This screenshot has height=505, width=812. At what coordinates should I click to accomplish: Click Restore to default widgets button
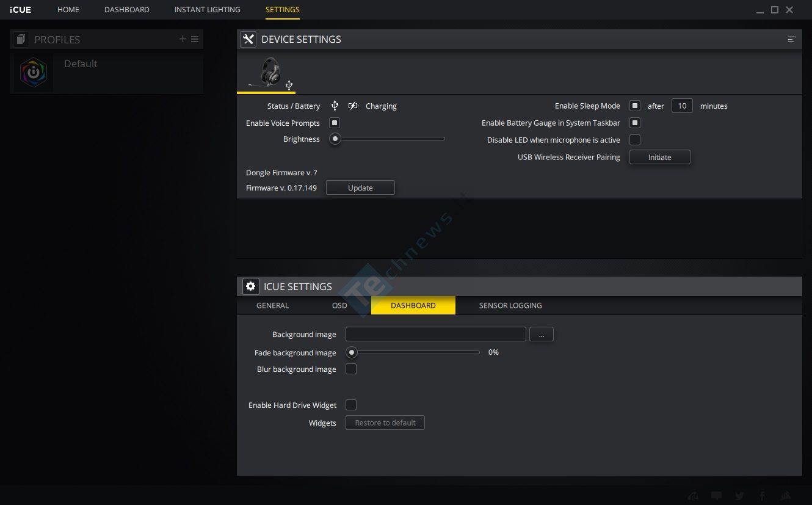tap(385, 423)
